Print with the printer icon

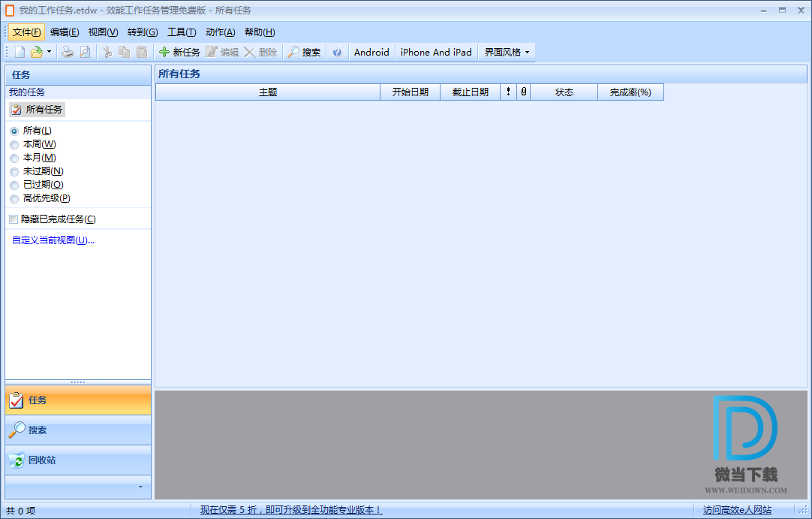coord(68,52)
